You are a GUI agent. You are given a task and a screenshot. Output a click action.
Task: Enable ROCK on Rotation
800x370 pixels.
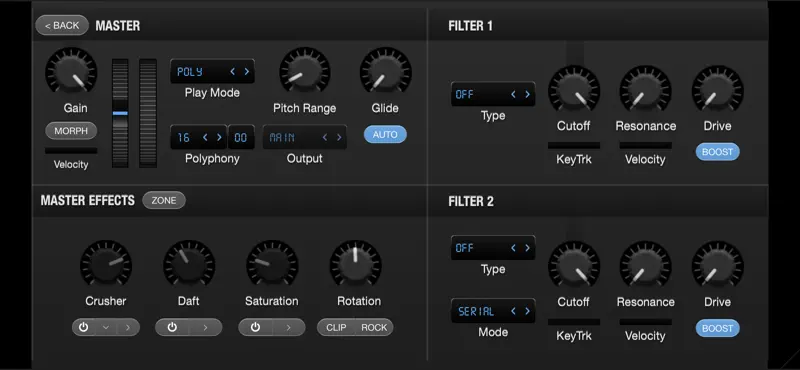pos(374,328)
